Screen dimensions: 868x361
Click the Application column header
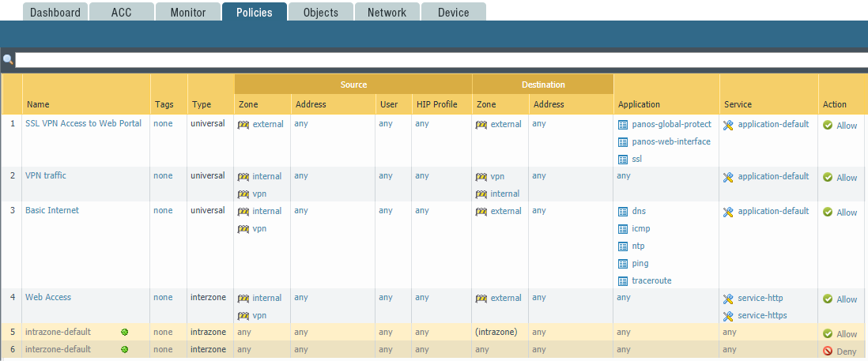[639, 104]
